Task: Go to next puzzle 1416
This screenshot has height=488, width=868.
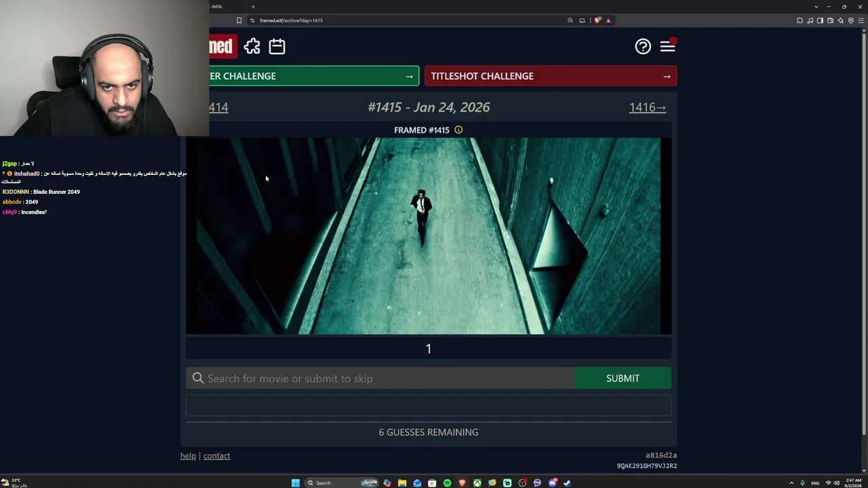Action: pyautogui.click(x=648, y=107)
